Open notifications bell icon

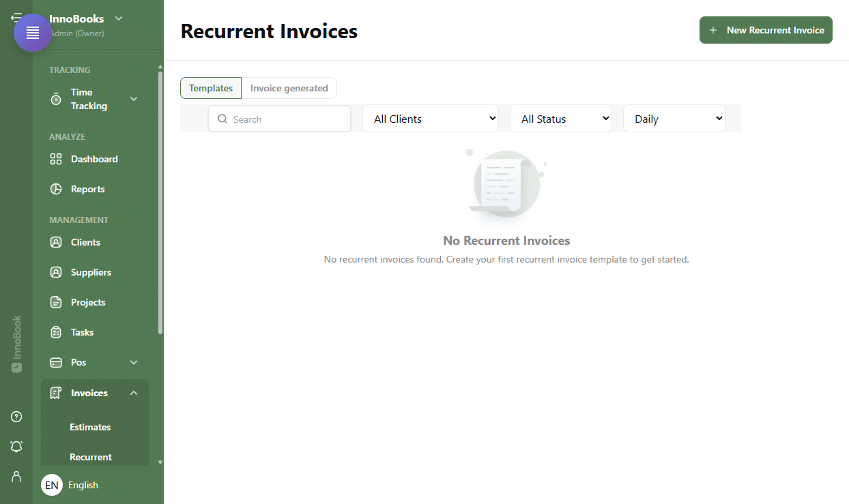(16, 447)
